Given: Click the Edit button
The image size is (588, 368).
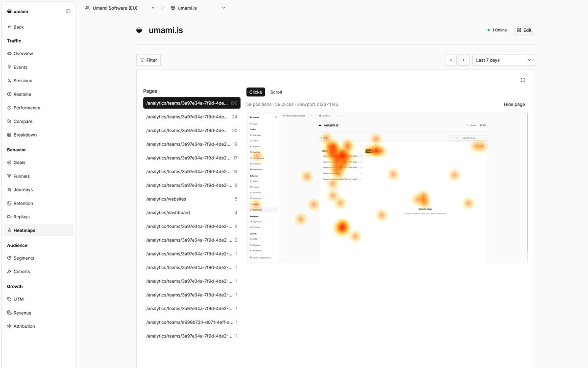Looking at the screenshot, I should [524, 30].
